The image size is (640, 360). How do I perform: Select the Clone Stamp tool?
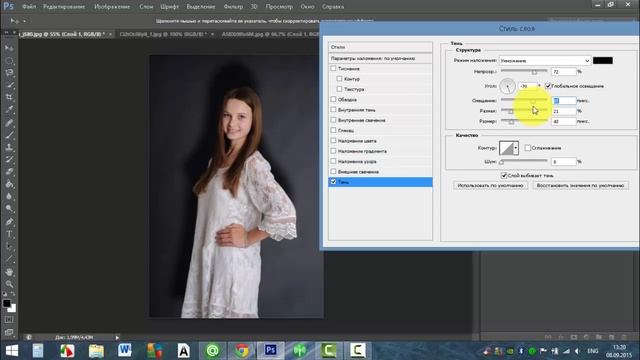[9, 147]
